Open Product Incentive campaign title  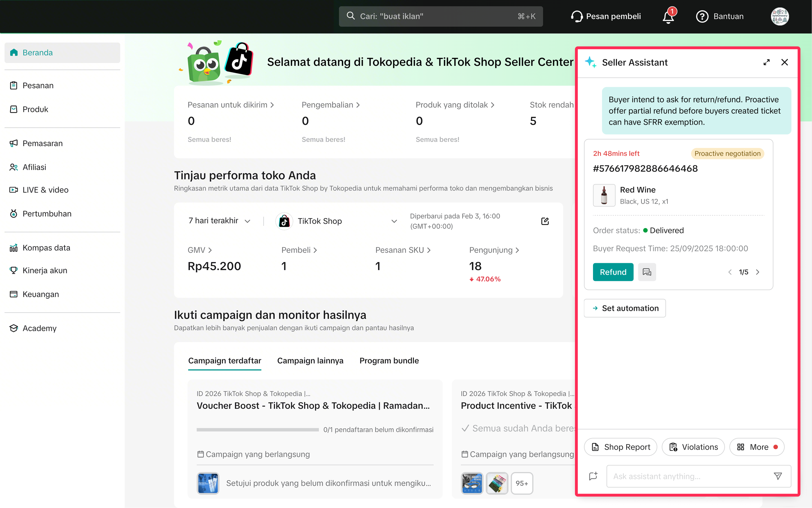tap(517, 406)
